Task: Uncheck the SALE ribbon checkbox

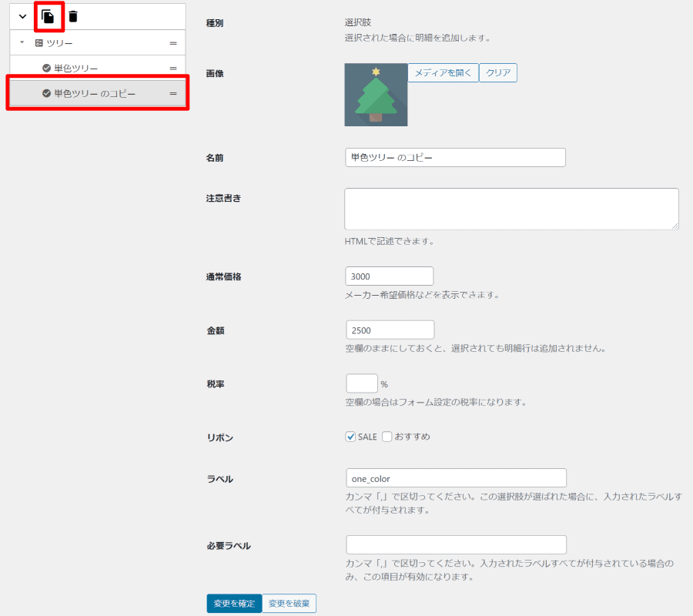Action: [x=350, y=437]
